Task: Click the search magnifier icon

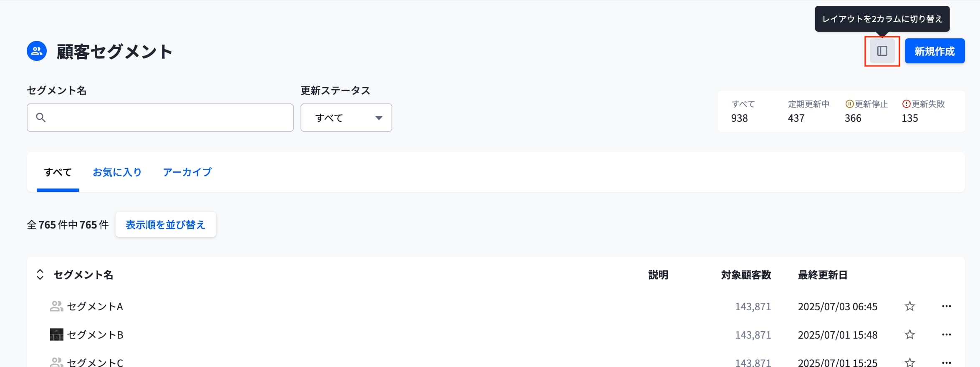Action: [40, 118]
